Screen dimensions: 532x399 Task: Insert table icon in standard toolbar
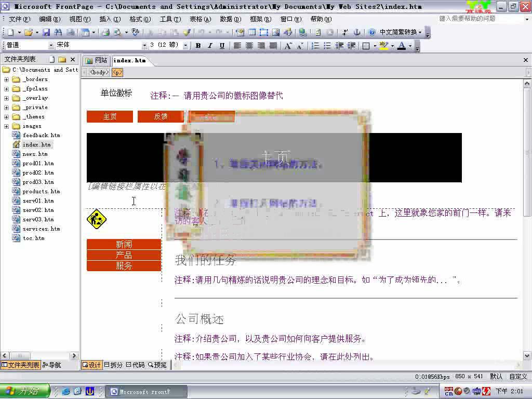(252, 32)
